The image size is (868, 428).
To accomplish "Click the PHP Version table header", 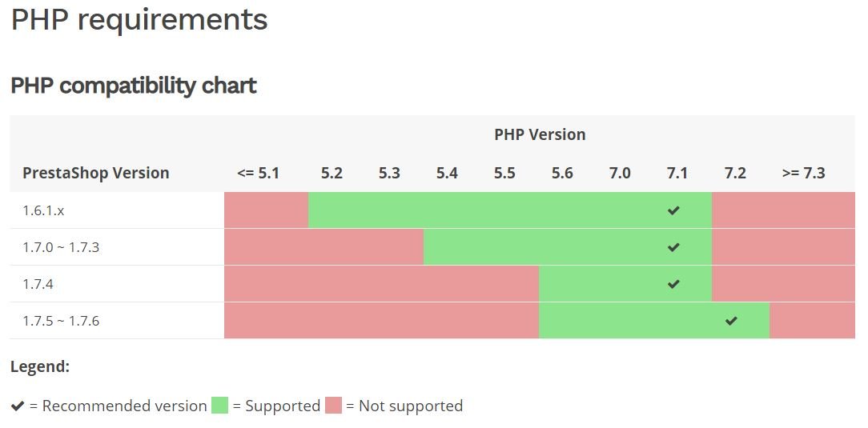I will click(540, 134).
